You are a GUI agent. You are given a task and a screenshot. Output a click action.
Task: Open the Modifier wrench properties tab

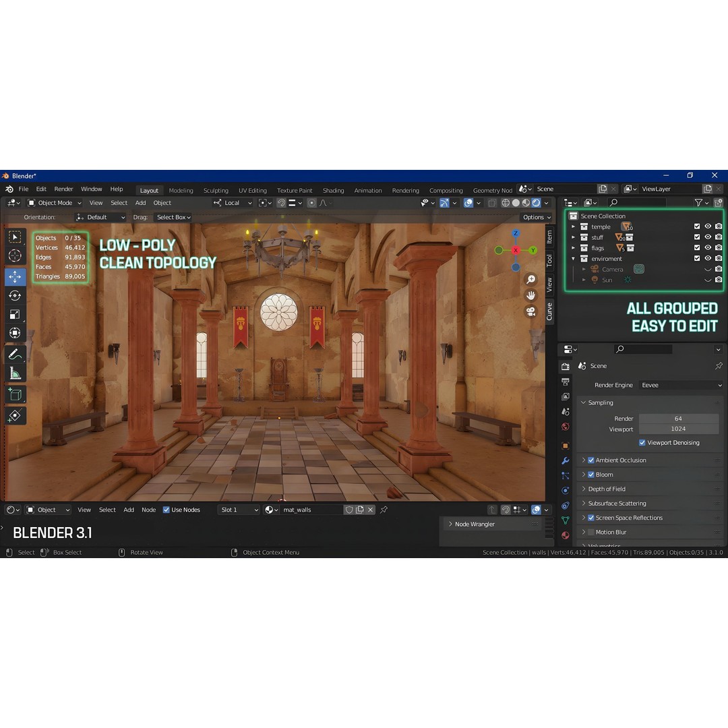coord(566,460)
